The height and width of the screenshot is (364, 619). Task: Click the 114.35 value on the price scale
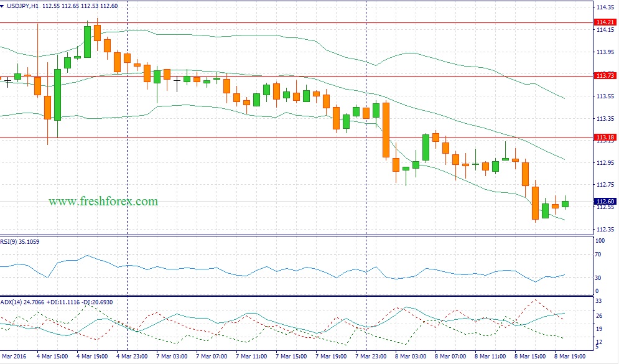click(x=602, y=7)
